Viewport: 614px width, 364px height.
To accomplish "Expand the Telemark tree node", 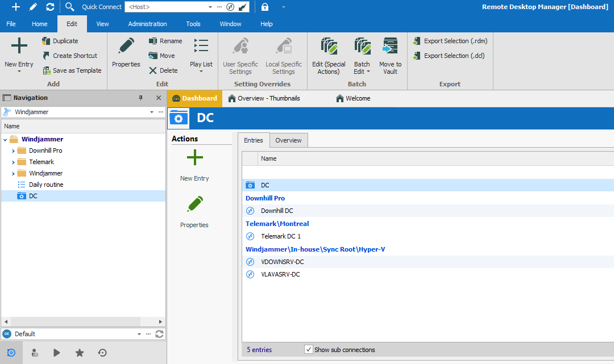I will coord(13,162).
